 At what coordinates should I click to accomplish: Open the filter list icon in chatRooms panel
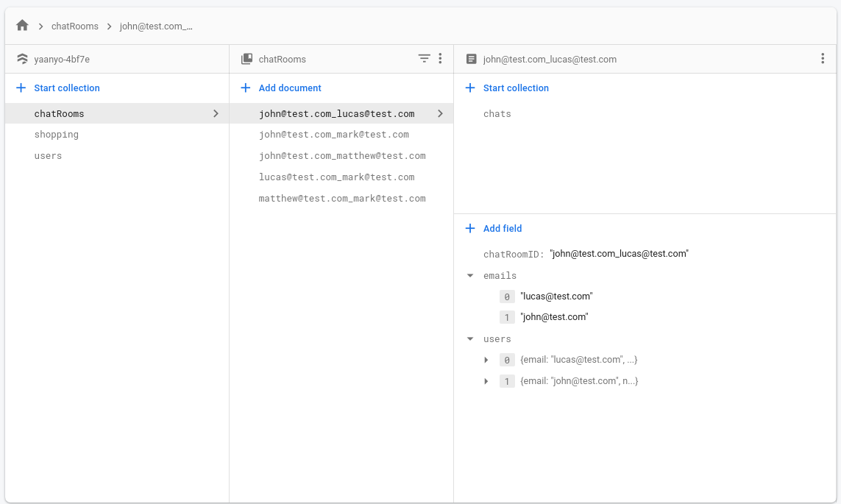pyautogui.click(x=425, y=58)
